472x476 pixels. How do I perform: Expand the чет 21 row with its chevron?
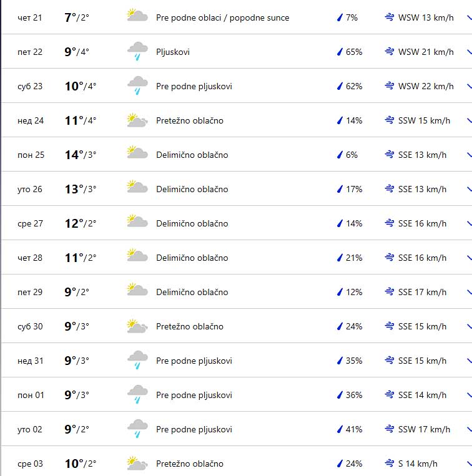pos(468,17)
